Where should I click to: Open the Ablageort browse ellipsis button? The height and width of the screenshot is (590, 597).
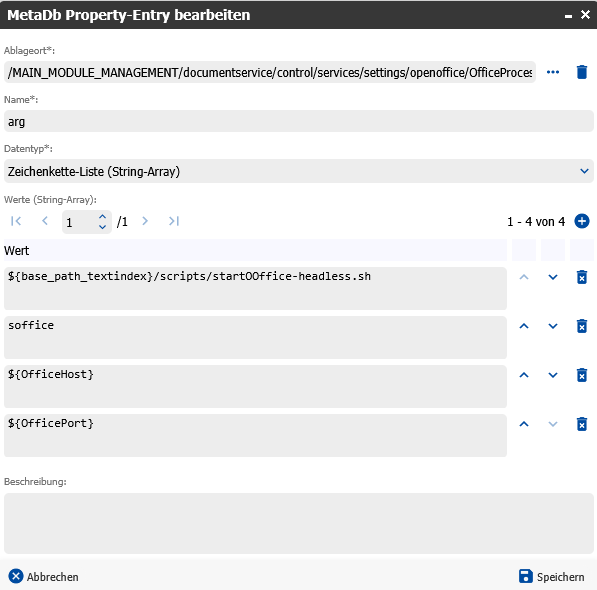552,72
